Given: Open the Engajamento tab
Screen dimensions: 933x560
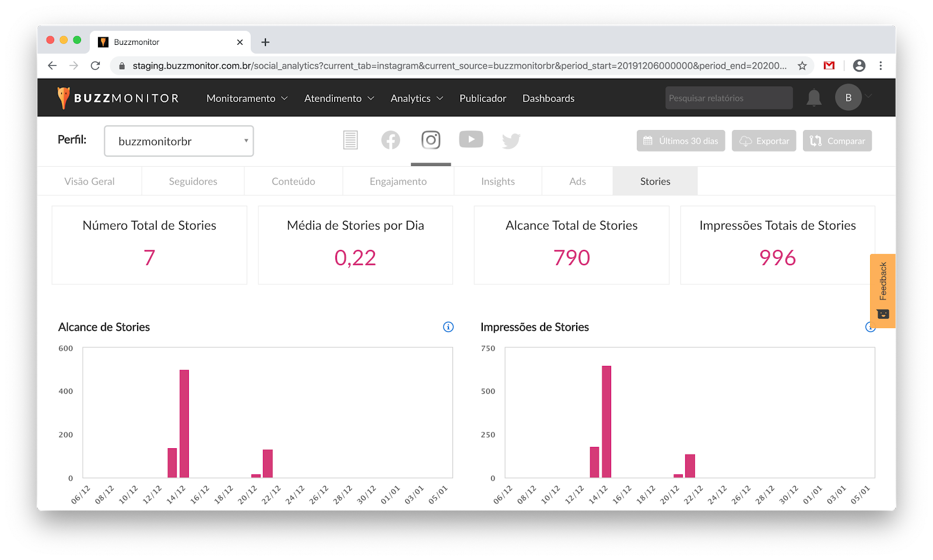Looking at the screenshot, I should (398, 181).
